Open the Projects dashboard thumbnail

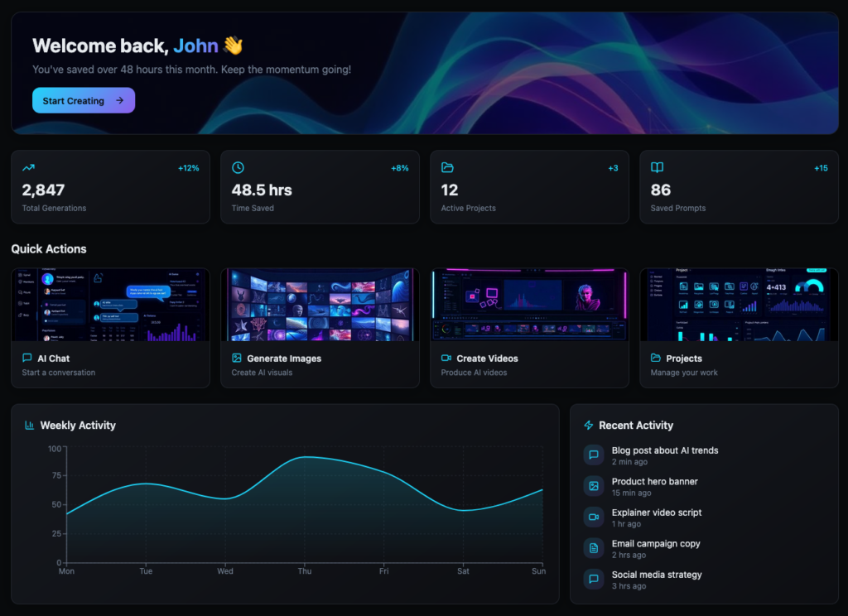tap(739, 305)
